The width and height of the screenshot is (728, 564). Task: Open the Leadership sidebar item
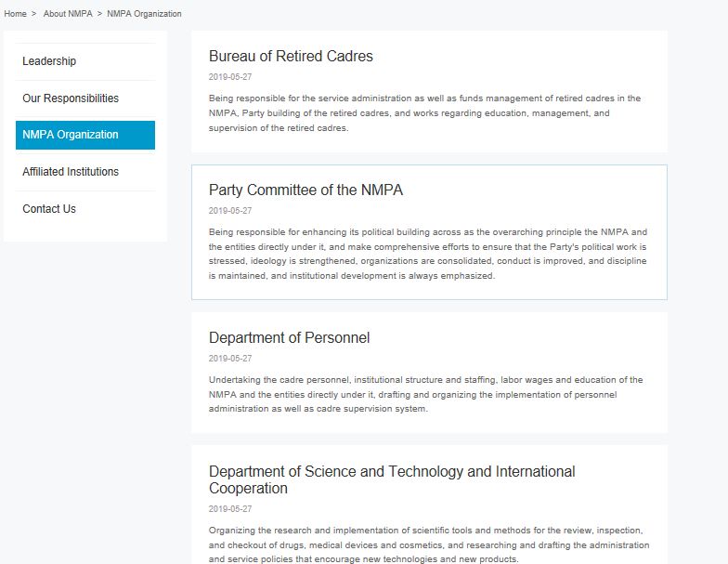(x=49, y=61)
